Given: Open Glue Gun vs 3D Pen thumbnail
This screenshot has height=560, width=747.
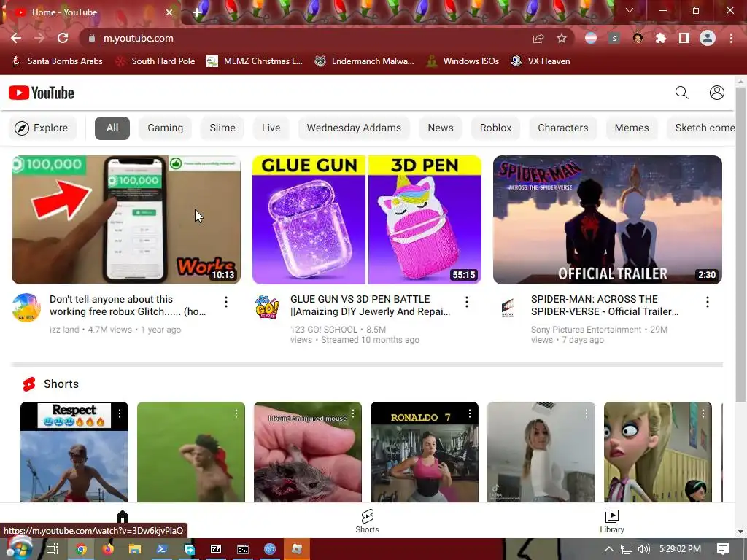Looking at the screenshot, I should click(367, 219).
